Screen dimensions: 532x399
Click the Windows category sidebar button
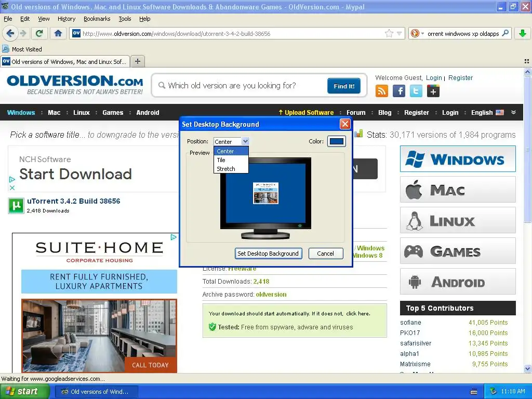(458, 159)
